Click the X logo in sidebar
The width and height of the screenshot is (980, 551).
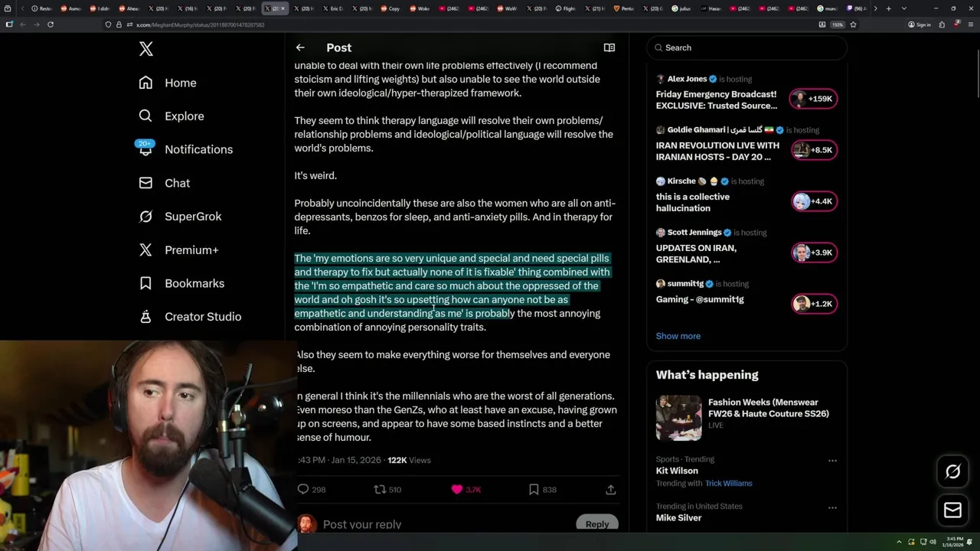click(x=146, y=49)
